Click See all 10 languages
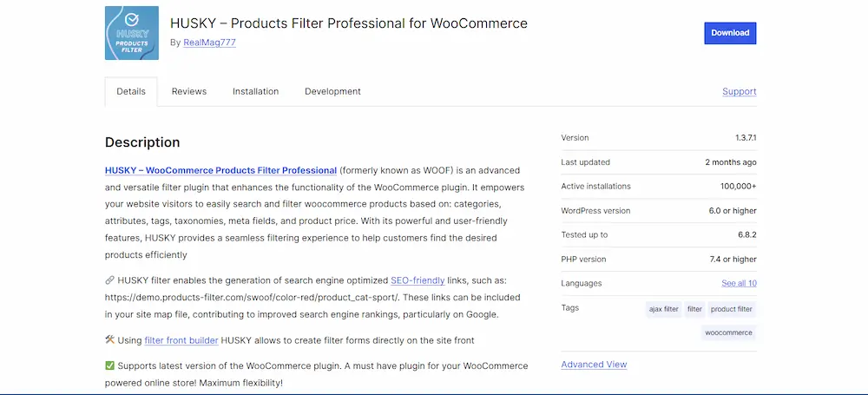Screen dimensions: 868x395 point(739,283)
